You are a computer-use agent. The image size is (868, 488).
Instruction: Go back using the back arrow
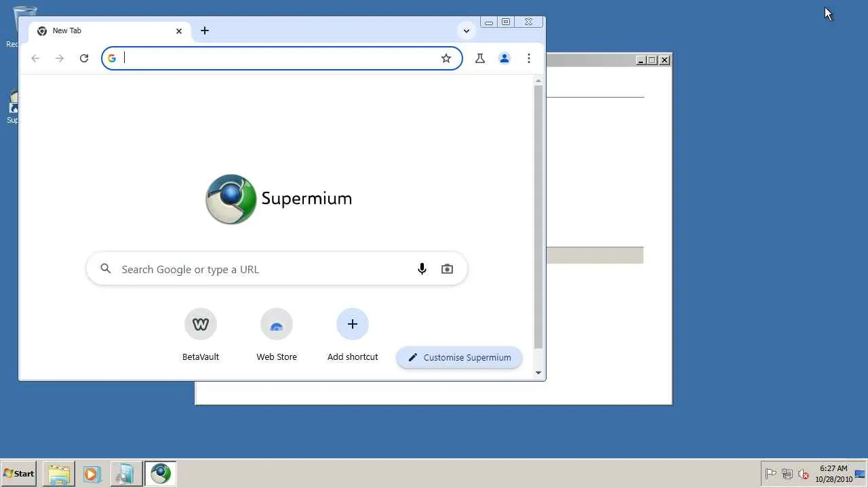35,58
